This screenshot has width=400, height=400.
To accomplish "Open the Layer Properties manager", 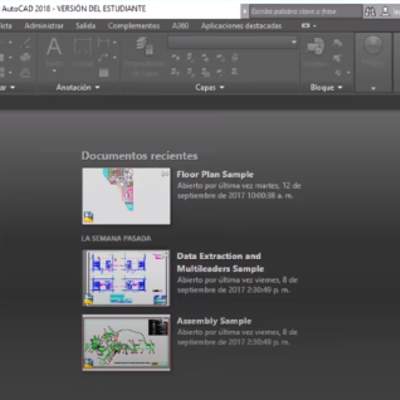I will click(144, 46).
